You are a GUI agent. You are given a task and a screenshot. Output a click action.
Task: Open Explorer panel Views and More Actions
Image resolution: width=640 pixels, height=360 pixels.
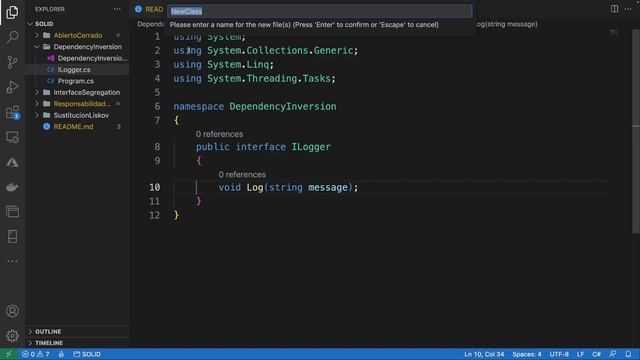point(117,9)
